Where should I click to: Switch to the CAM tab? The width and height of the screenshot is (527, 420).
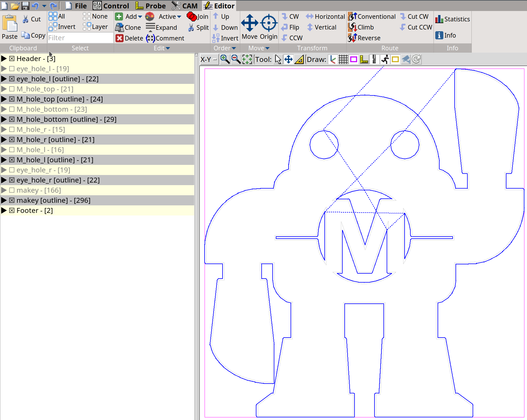pyautogui.click(x=185, y=6)
